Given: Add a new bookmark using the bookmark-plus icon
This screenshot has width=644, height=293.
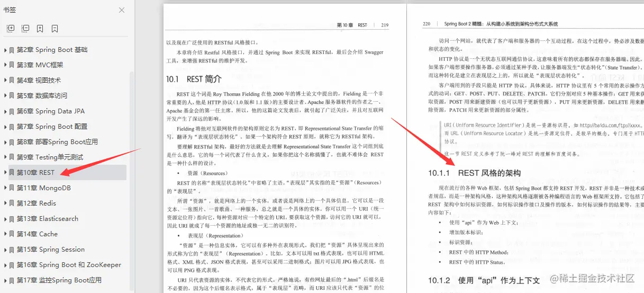Looking at the screenshot, I should (40, 29).
